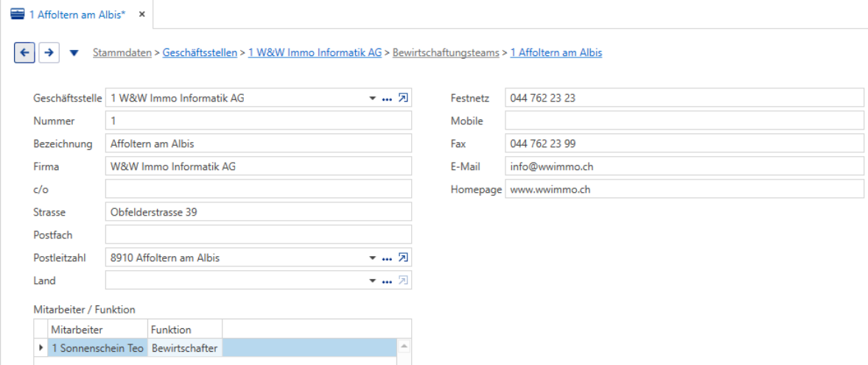Click into the Fax number field

685,143
